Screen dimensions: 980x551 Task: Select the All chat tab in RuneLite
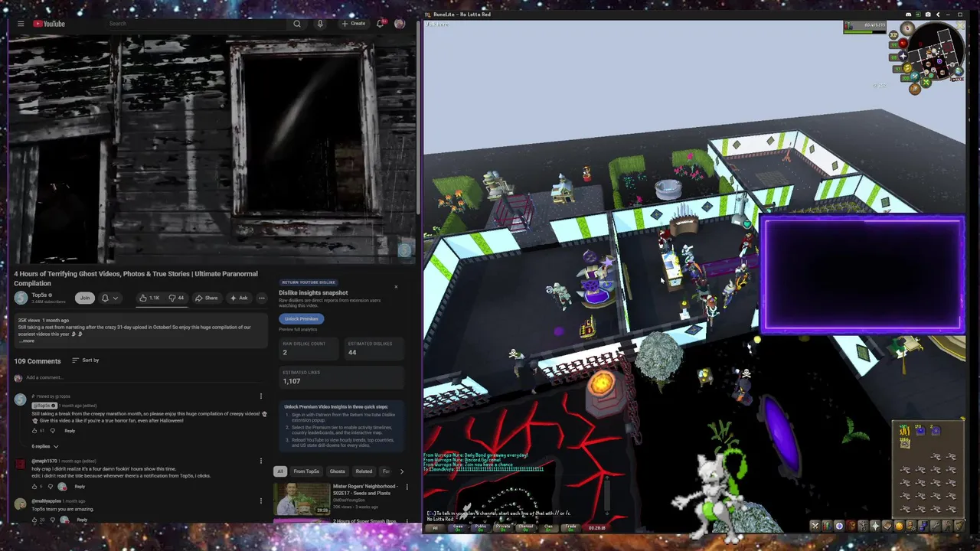pyautogui.click(x=436, y=527)
